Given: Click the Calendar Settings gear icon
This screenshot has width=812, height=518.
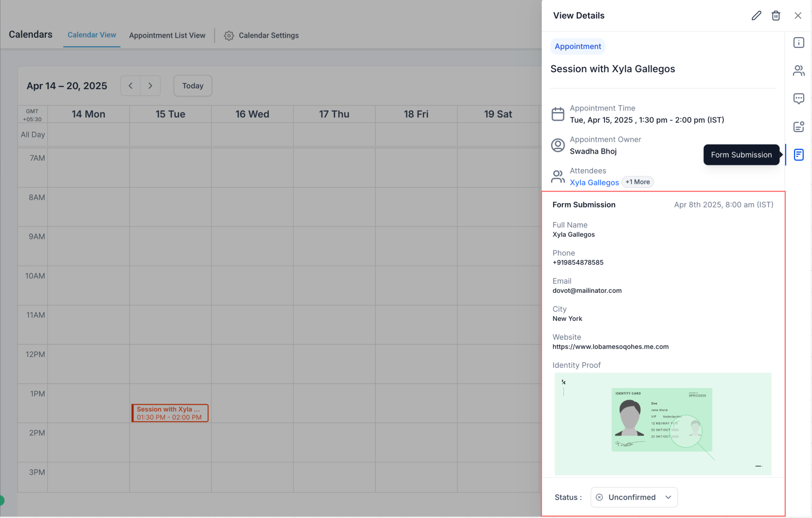Looking at the screenshot, I should pos(229,36).
